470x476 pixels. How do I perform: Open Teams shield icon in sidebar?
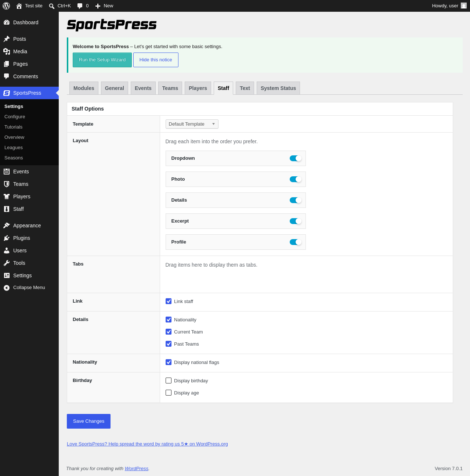point(7,184)
